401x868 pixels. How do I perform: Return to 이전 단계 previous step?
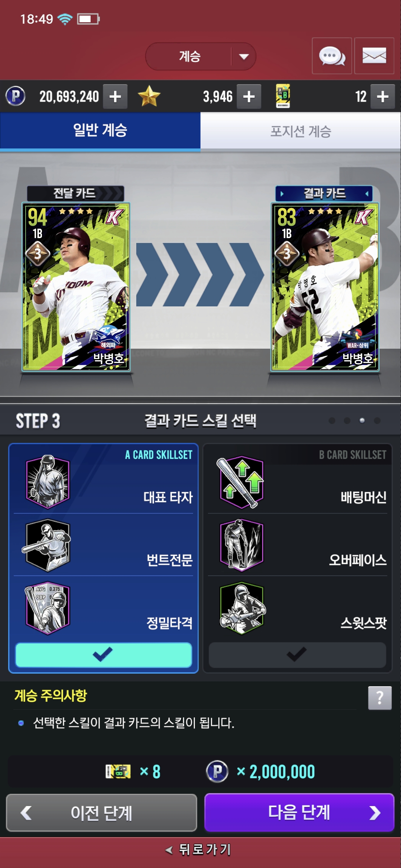click(x=101, y=813)
